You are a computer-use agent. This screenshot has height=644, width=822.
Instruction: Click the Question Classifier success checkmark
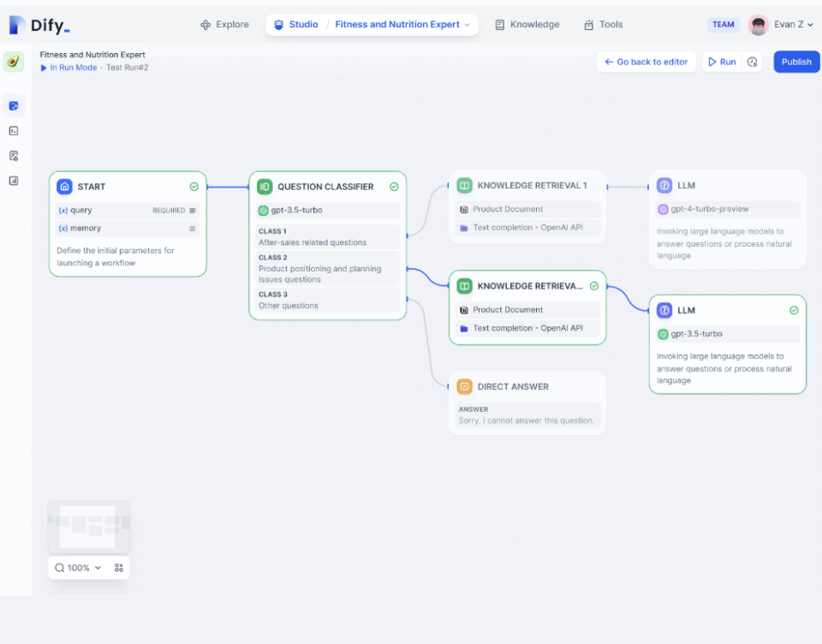[x=394, y=187]
